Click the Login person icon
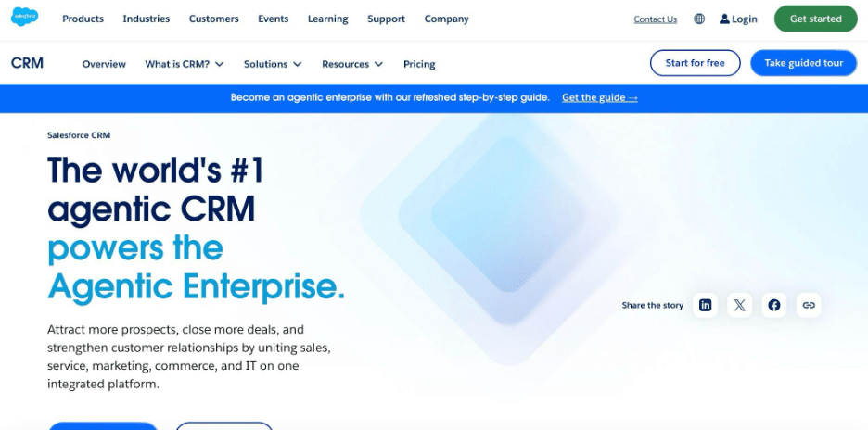The width and height of the screenshot is (868, 430). pos(724,19)
